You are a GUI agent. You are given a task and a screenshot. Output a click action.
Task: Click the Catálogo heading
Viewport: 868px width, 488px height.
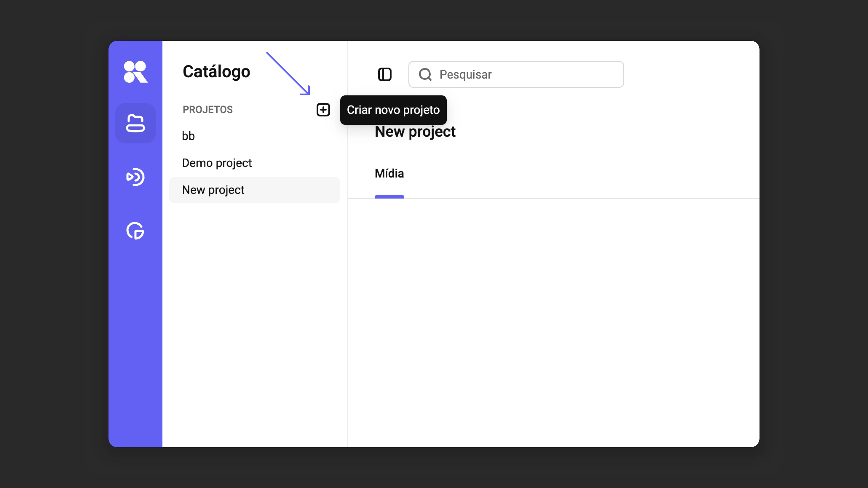(x=216, y=72)
